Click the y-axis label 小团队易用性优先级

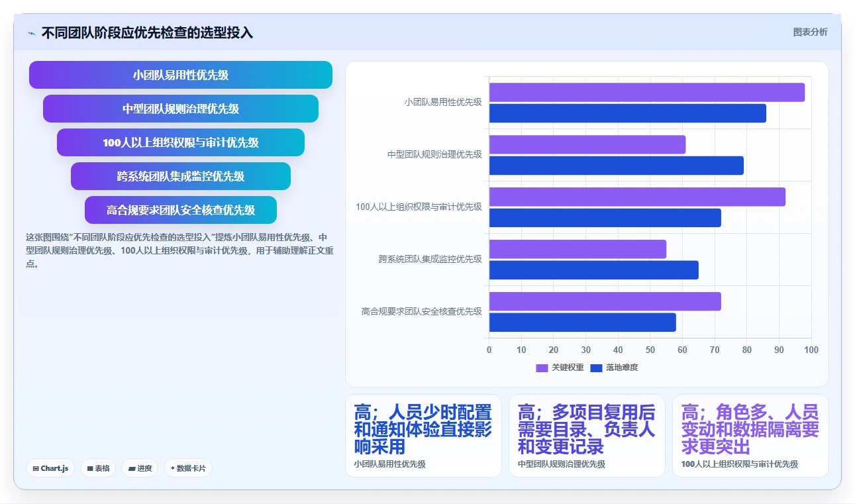(443, 103)
